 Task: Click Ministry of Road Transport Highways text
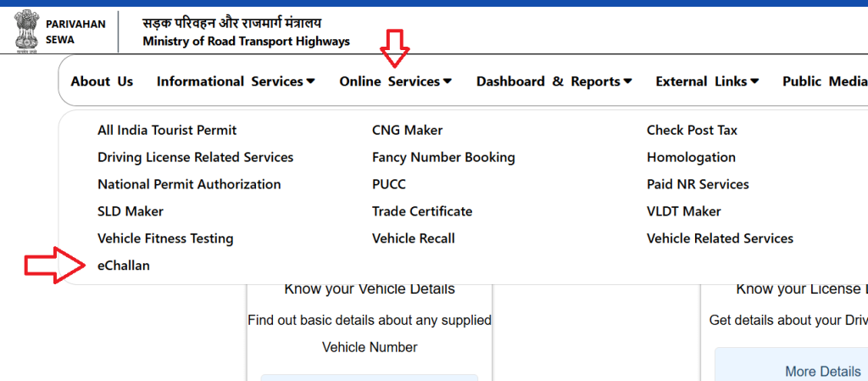tap(247, 42)
